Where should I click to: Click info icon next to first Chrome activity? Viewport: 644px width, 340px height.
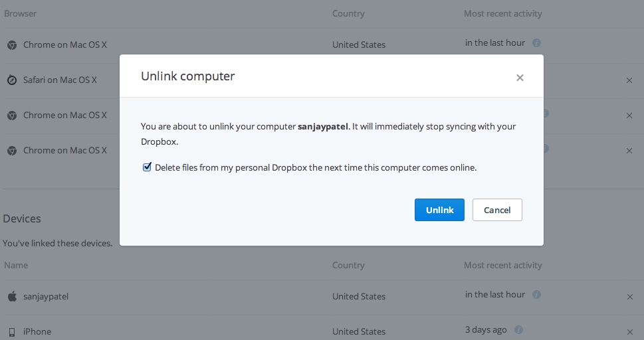pyautogui.click(x=537, y=43)
